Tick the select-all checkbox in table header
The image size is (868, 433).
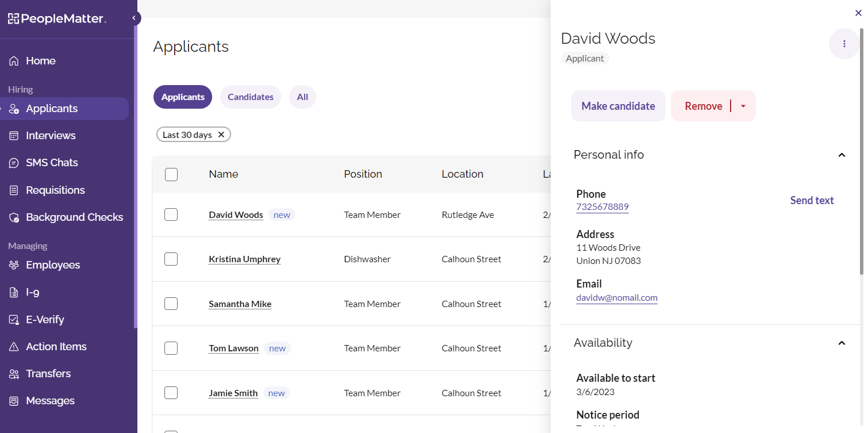point(171,174)
